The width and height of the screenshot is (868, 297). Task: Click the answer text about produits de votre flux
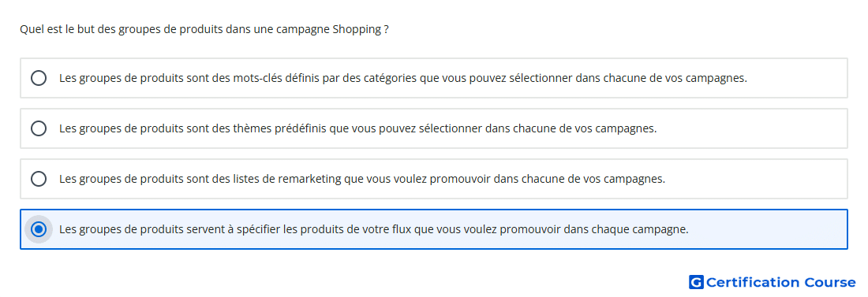[x=374, y=229]
